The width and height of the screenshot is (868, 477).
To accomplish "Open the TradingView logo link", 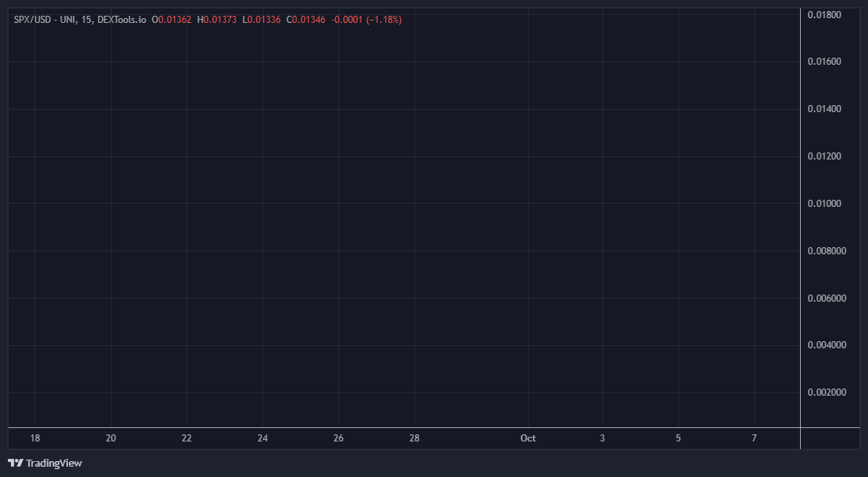I will point(45,464).
